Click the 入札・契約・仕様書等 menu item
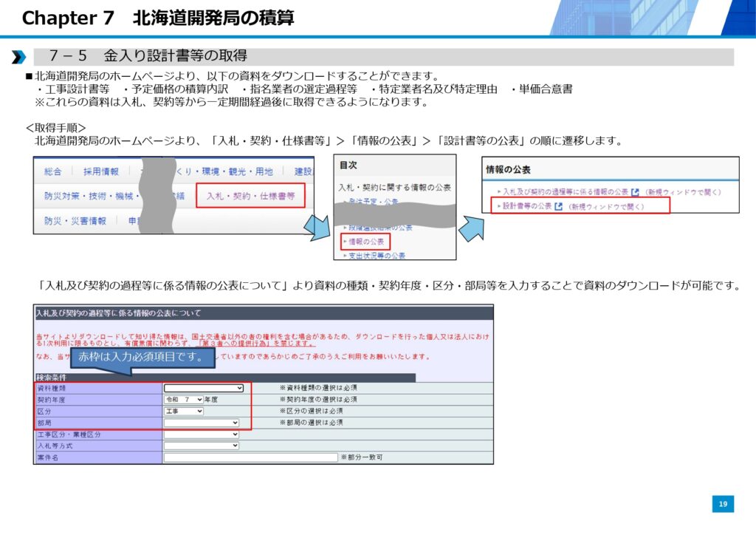 [x=250, y=196]
